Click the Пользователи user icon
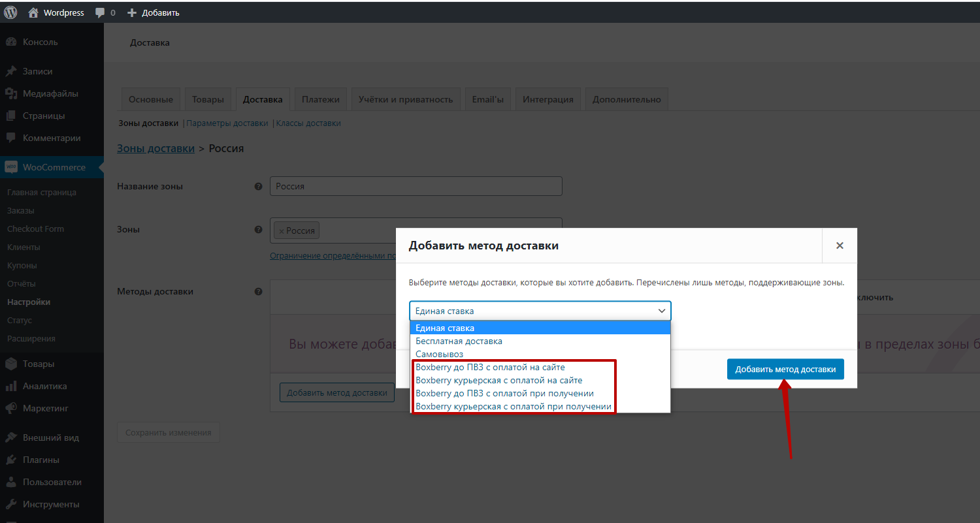The image size is (980, 523). pos(11,482)
